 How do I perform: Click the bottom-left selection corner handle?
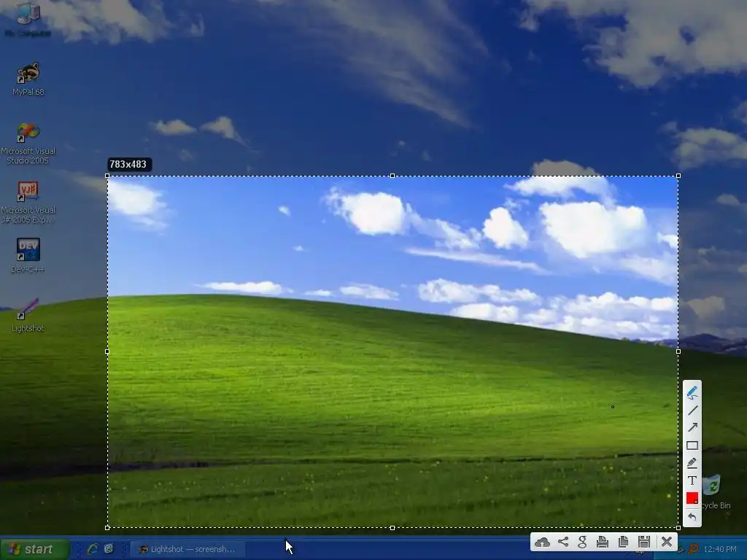[107, 528]
